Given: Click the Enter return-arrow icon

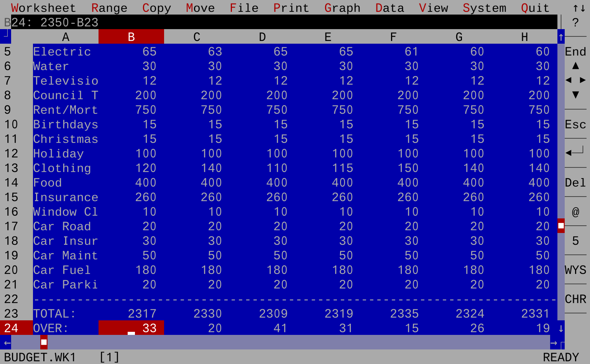Looking at the screenshot, I should point(575,152).
